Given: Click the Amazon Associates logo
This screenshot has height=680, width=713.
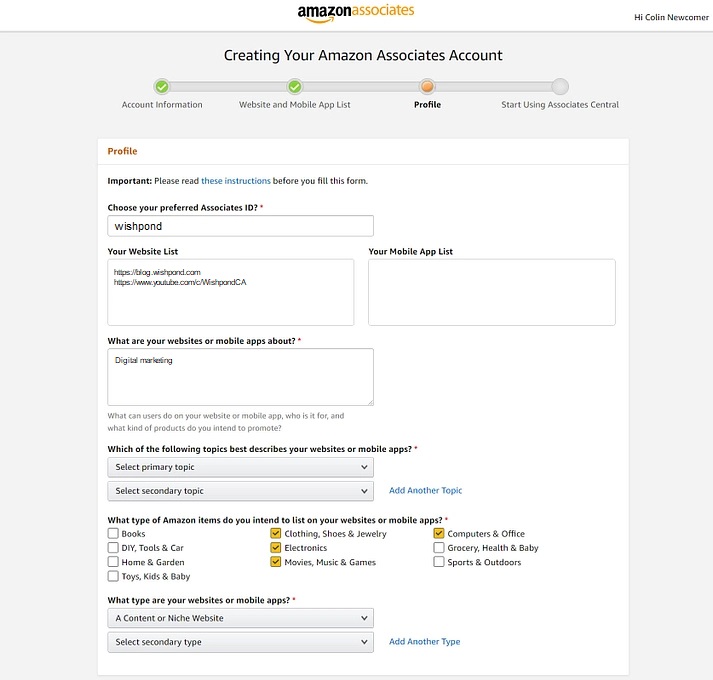Looking at the screenshot, I should (x=356, y=13).
